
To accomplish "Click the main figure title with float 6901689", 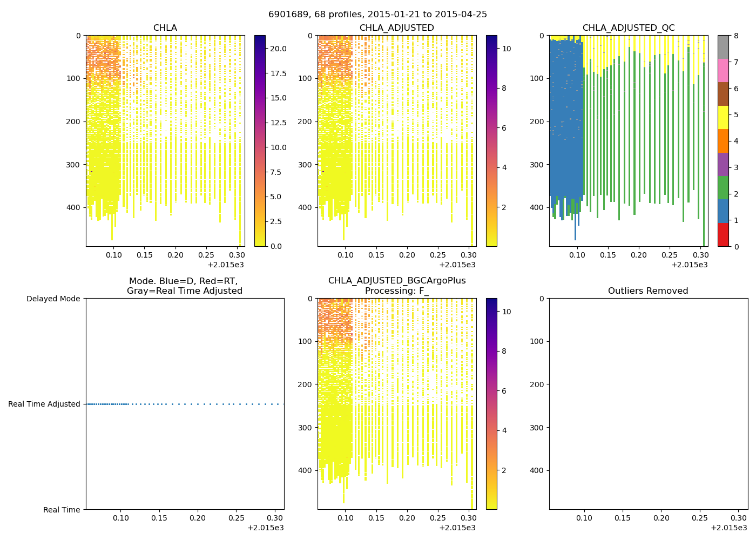I will click(x=377, y=15).
